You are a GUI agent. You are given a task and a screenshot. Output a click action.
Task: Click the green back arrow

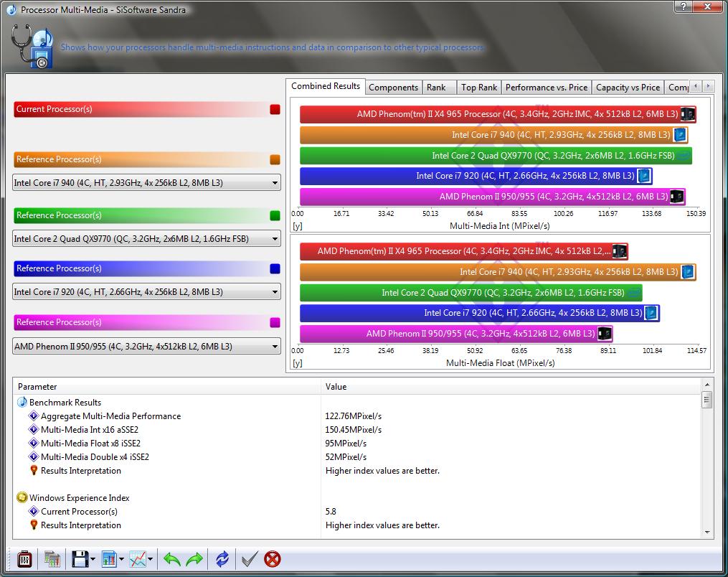coord(171,559)
